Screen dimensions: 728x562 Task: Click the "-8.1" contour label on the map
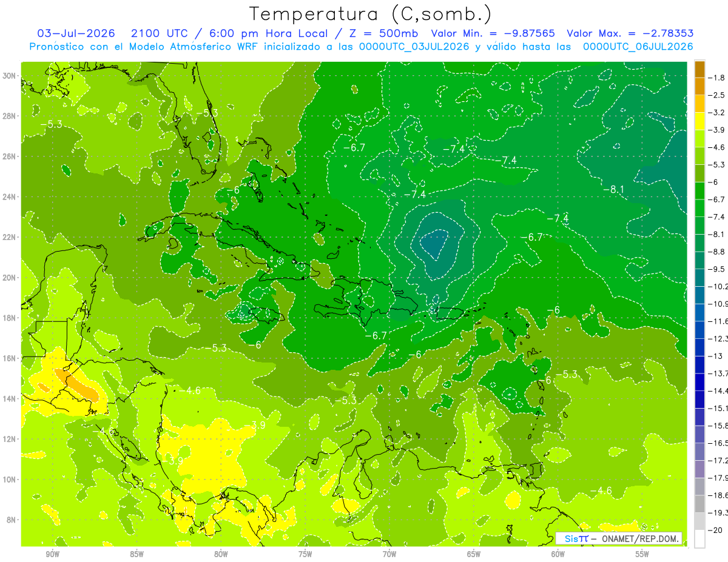(x=613, y=190)
